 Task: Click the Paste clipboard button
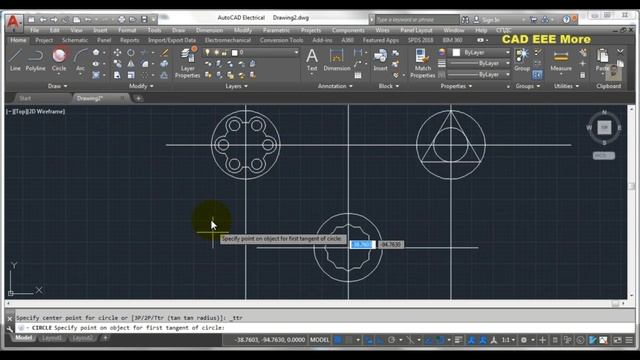click(602, 60)
